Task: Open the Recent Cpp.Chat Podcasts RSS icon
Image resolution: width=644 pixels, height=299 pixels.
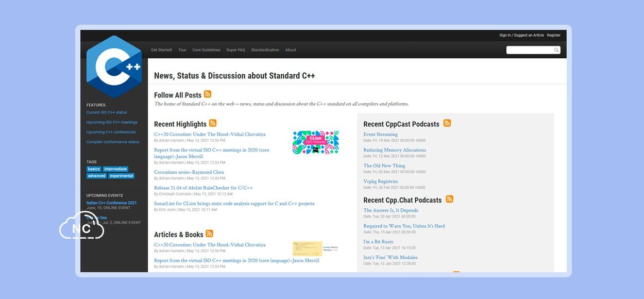Action: [450, 199]
